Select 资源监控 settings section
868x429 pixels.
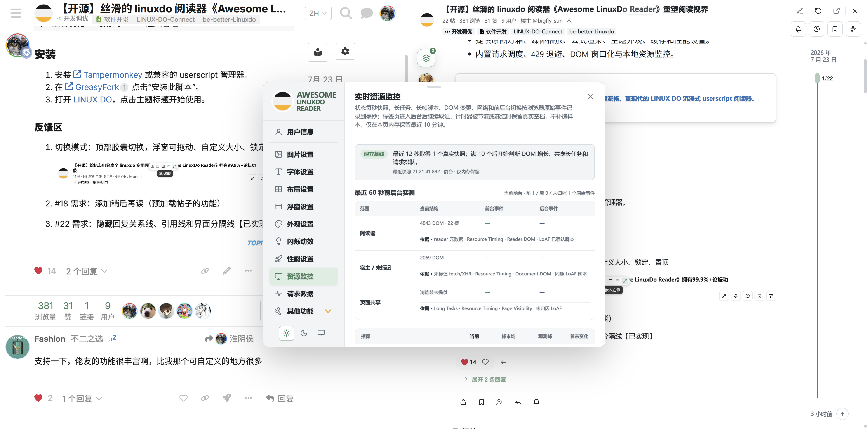[x=303, y=276]
